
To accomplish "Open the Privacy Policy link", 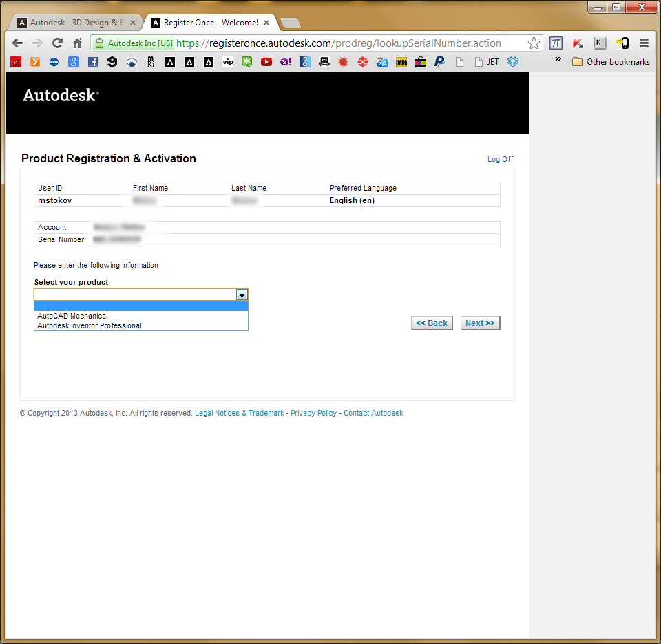I will [314, 414].
